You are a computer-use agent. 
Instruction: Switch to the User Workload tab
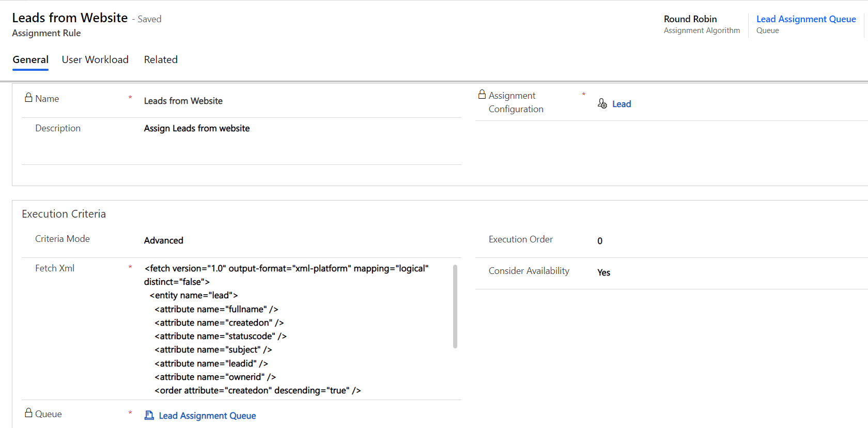[95, 59]
